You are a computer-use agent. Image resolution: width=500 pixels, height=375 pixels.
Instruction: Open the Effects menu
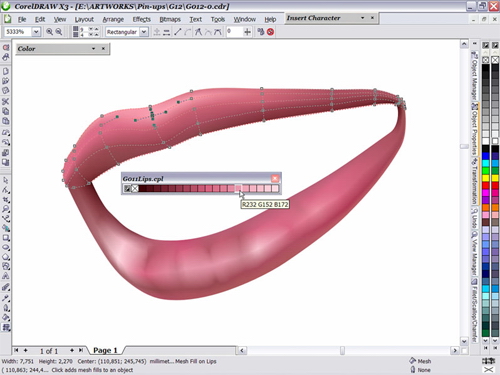click(x=142, y=19)
